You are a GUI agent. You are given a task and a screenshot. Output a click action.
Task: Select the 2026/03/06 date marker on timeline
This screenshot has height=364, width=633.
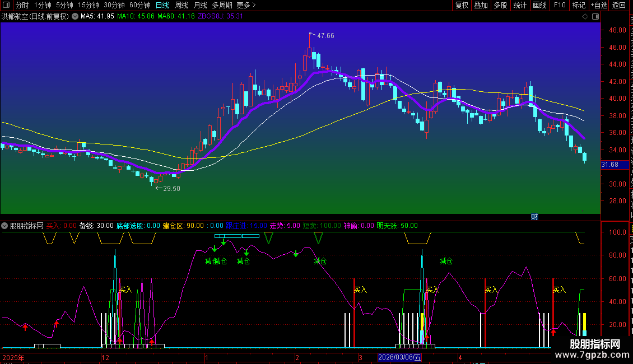[399, 357]
